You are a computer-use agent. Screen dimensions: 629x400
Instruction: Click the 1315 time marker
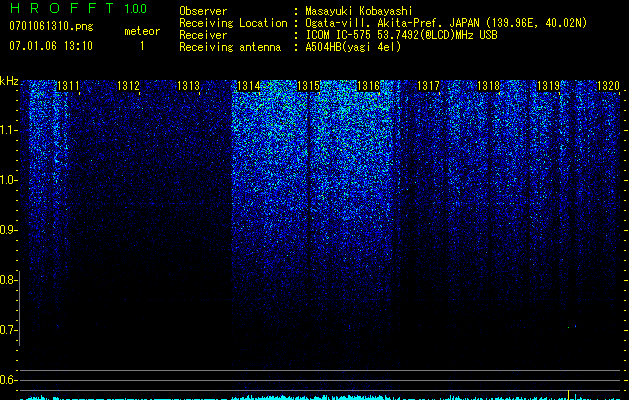point(308,86)
